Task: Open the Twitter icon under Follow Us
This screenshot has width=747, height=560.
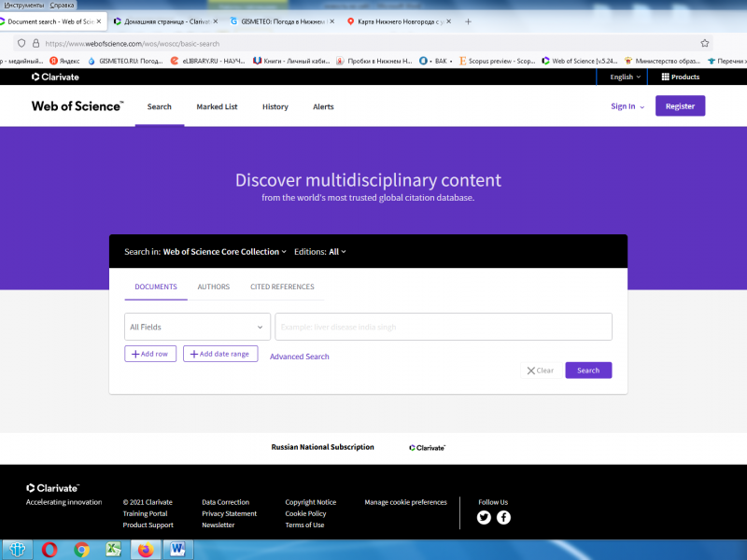Action: coord(484,517)
